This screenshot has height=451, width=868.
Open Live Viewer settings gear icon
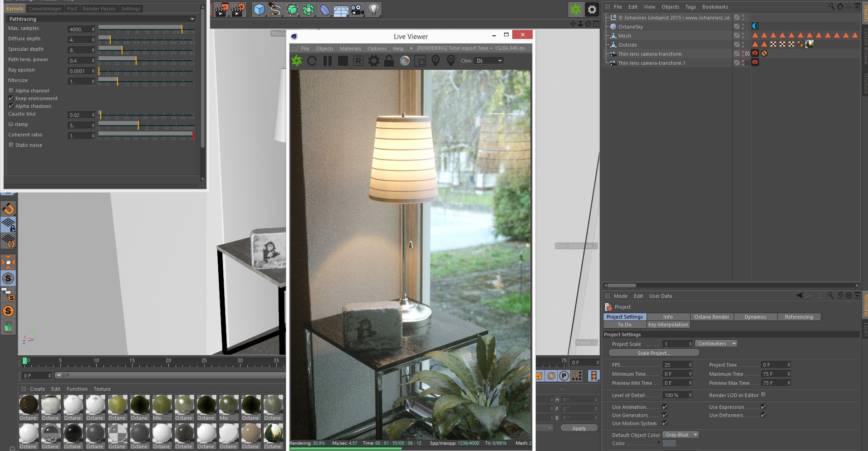point(374,61)
